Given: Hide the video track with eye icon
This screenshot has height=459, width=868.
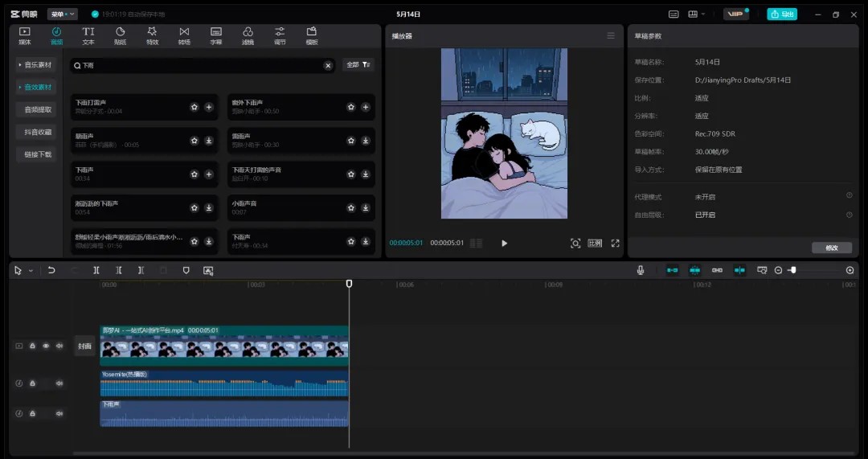Looking at the screenshot, I should (46, 346).
